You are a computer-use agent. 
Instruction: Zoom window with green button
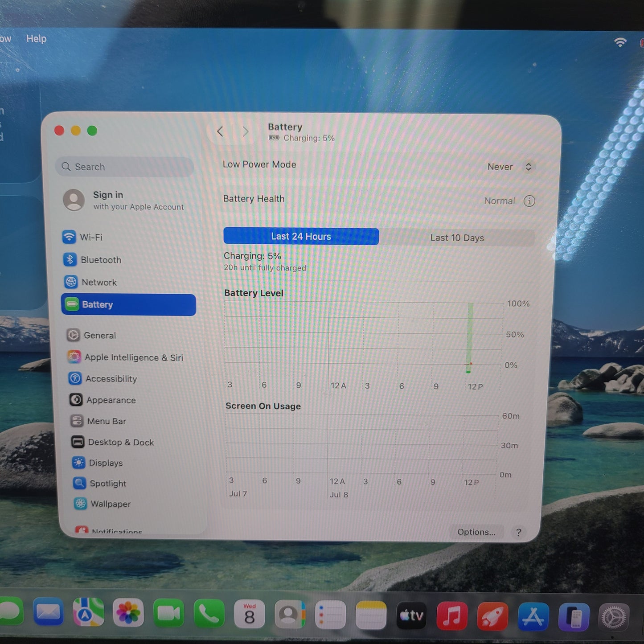pyautogui.click(x=92, y=131)
